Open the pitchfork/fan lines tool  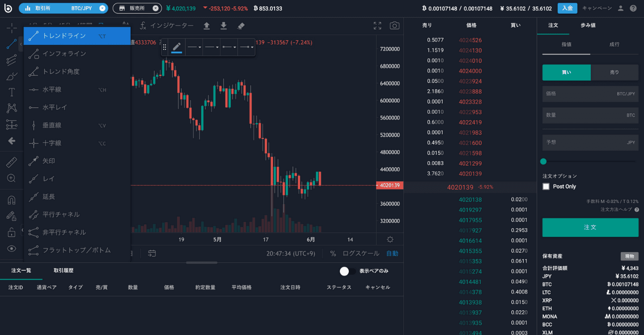click(12, 60)
